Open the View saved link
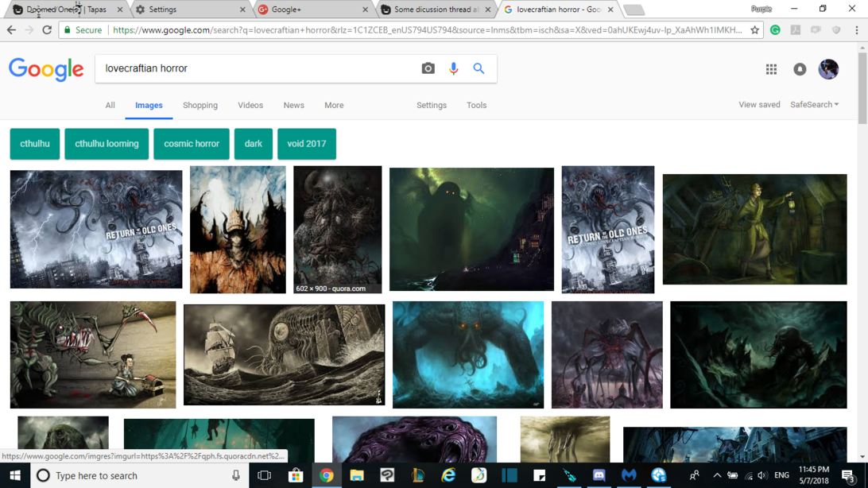 759,105
